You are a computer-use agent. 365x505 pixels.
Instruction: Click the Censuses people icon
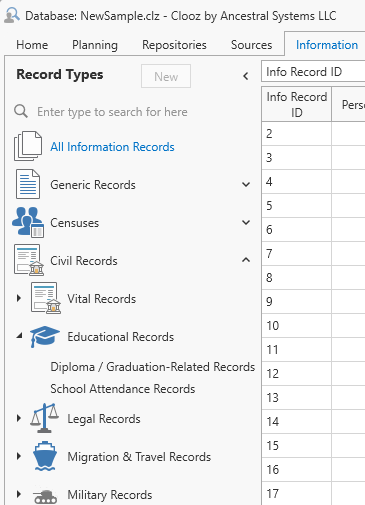pos(28,222)
